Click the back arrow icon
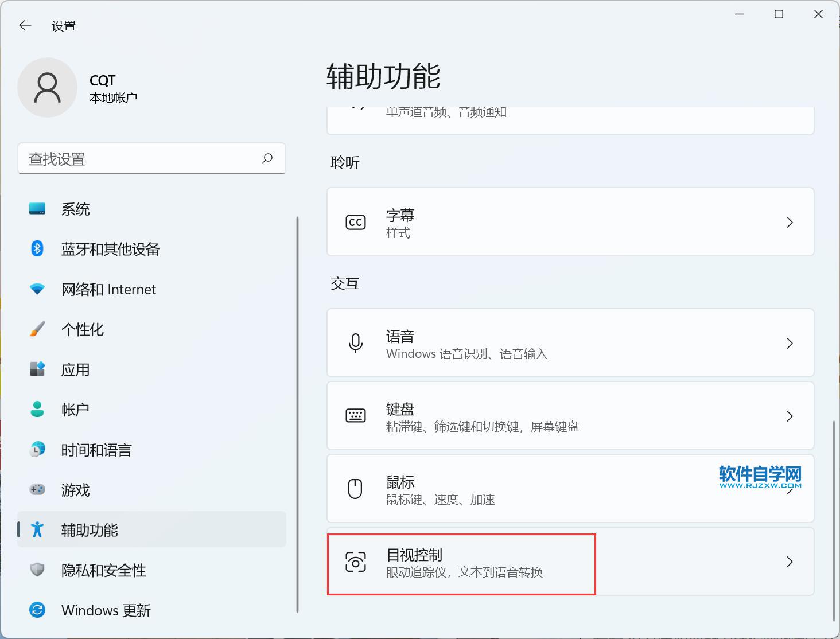Image resolution: width=840 pixels, height=639 pixels. [x=25, y=25]
